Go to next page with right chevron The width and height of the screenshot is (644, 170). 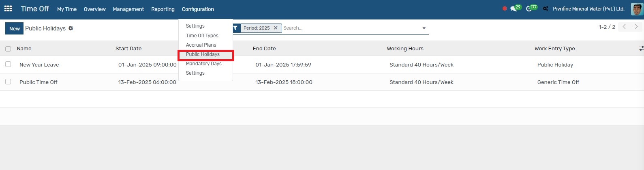(636, 27)
